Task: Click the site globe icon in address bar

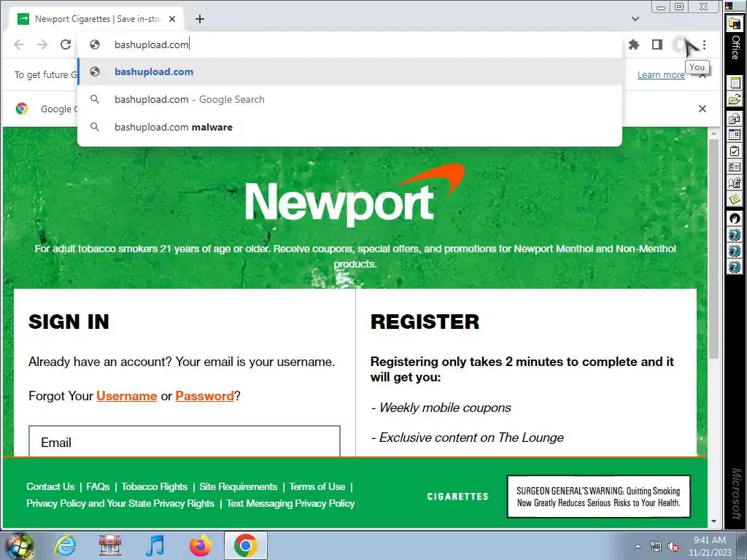Action: [95, 44]
